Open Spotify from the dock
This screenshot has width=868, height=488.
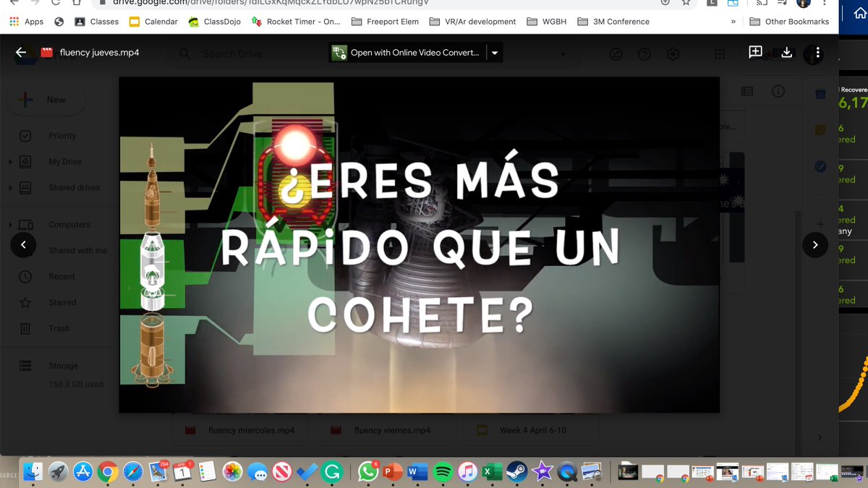point(443,472)
